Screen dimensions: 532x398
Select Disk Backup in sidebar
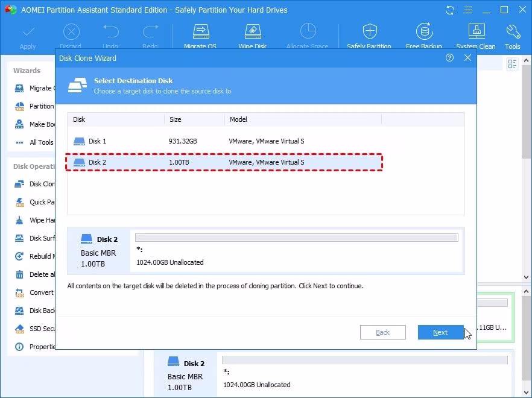(x=34, y=311)
